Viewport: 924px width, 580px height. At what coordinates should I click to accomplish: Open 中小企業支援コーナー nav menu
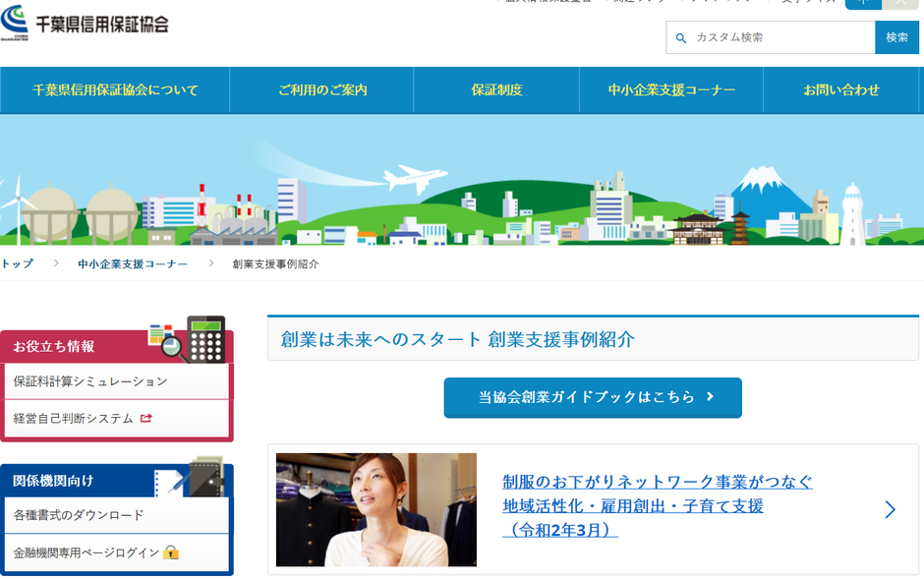click(671, 90)
